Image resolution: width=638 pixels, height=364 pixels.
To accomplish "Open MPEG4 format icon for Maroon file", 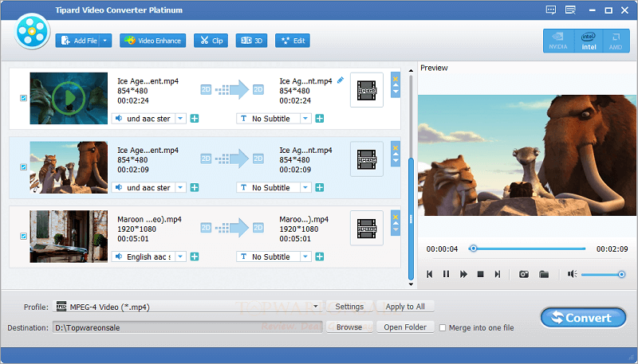I will click(x=367, y=229).
